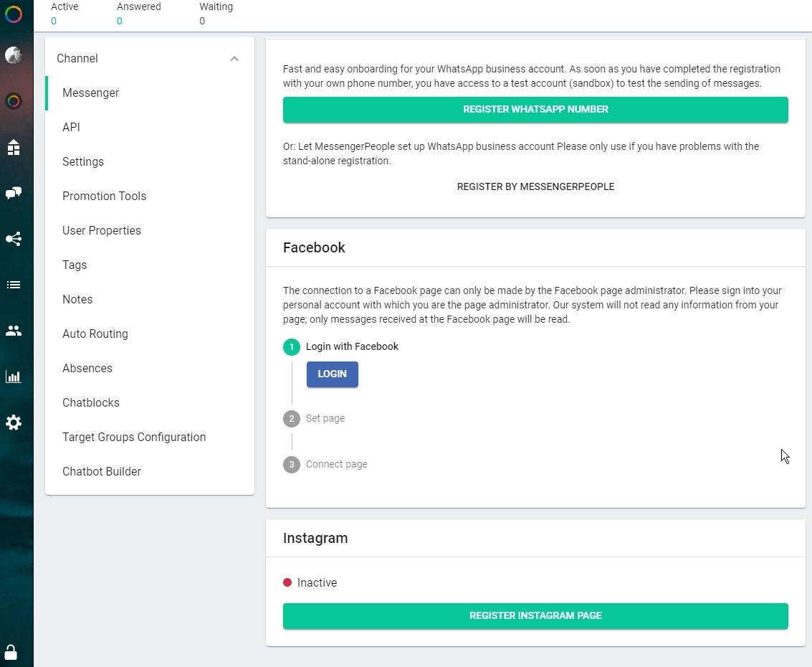Click the lock icon at sidebar bottom

[11, 652]
